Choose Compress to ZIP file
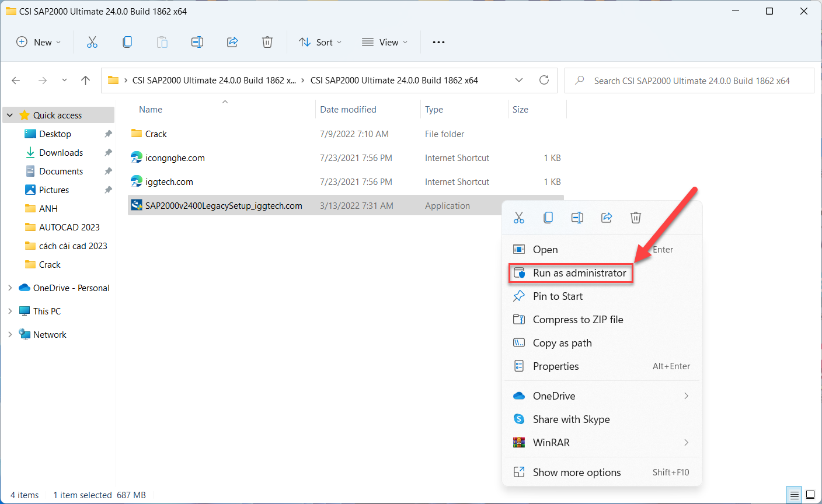822x504 pixels. (x=602, y=320)
